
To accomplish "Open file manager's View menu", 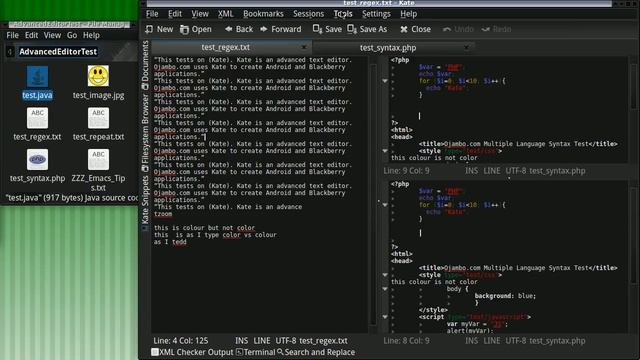I will (x=52, y=35).
